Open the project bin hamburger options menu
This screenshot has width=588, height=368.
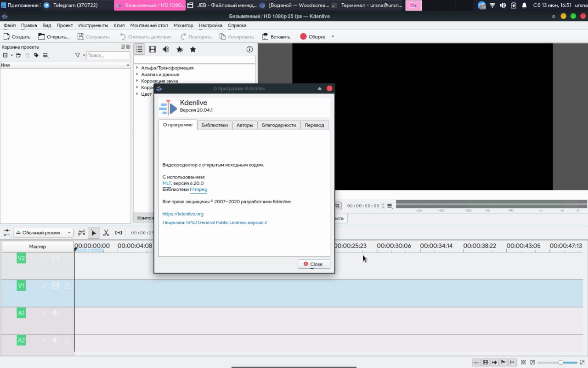[x=45, y=55]
